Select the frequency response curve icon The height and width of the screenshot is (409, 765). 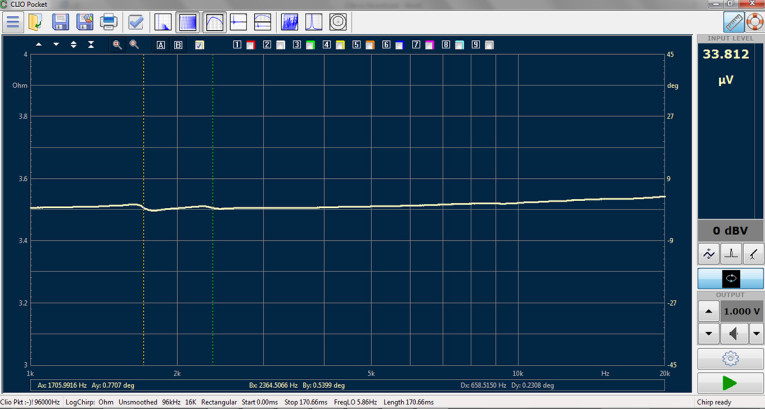pos(215,22)
